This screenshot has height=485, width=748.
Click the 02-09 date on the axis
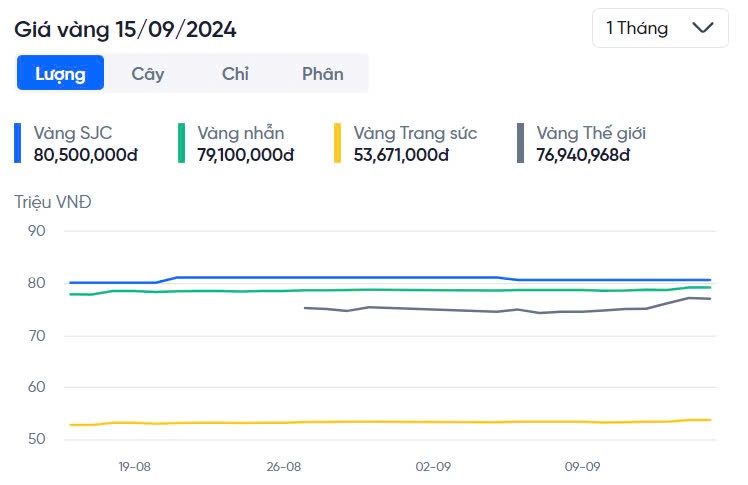tap(433, 467)
